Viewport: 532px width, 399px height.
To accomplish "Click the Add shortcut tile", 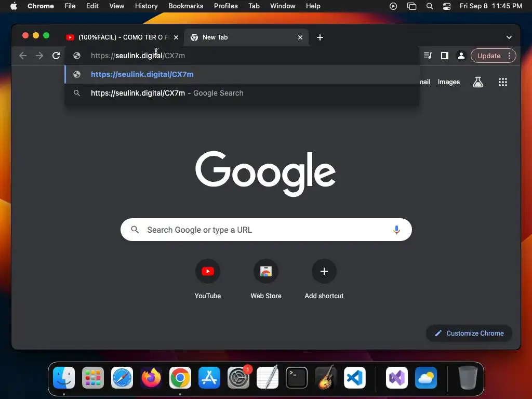I will pos(324,280).
